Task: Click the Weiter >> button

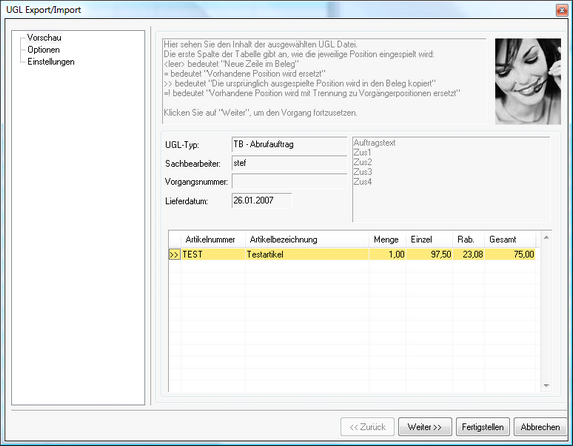Action: point(425,427)
